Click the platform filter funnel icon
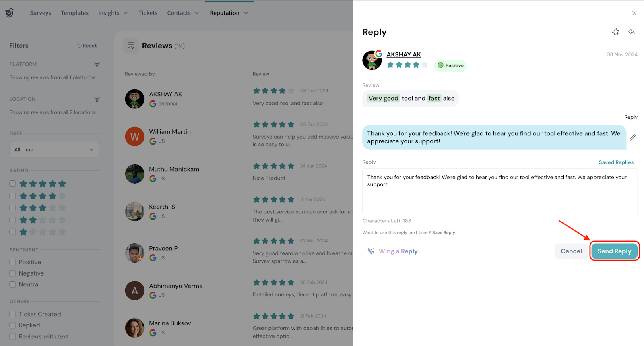This screenshot has height=346, width=644. 97,64
